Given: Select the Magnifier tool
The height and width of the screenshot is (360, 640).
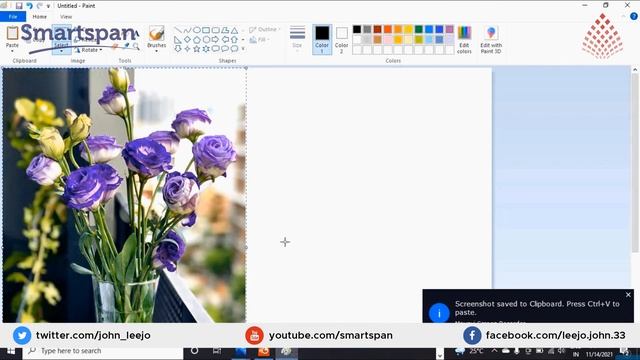Looking at the screenshot, I should tap(136, 47).
